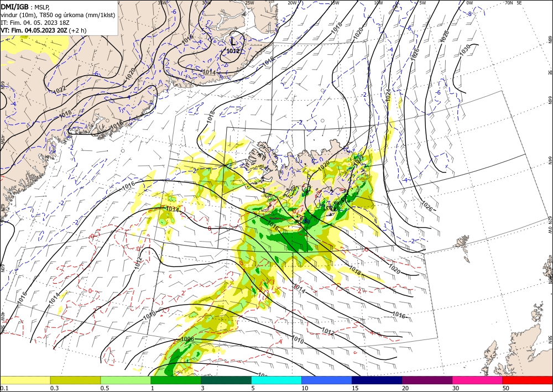Click the 1030 isobar label

pyautogui.click(x=465, y=50)
